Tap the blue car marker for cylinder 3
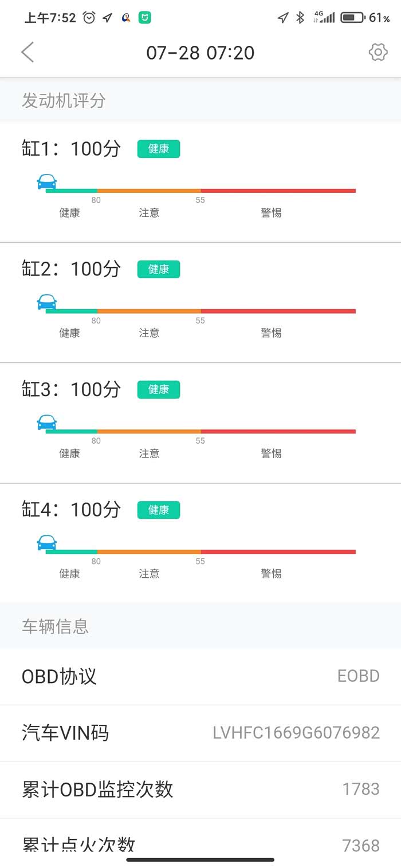Screen dimensions: 401x868 (47, 423)
